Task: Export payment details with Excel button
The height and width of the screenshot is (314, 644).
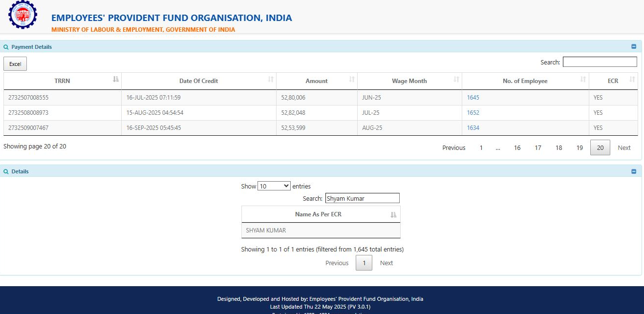Action: (15, 64)
